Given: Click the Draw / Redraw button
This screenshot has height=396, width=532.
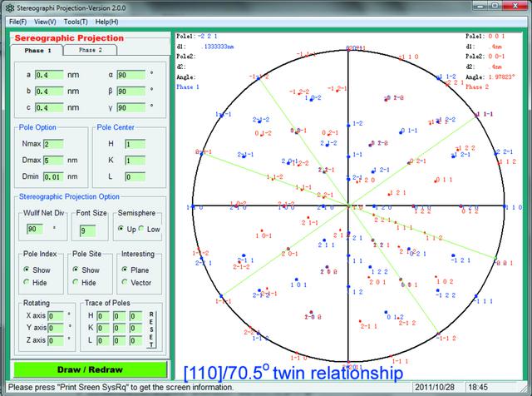Looking at the screenshot, I should point(91,369).
